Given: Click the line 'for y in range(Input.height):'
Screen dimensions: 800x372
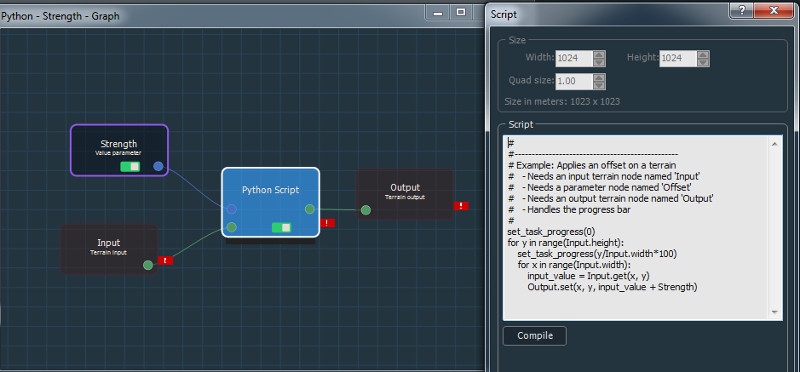Looking at the screenshot, I should click(x=566, y=242).
